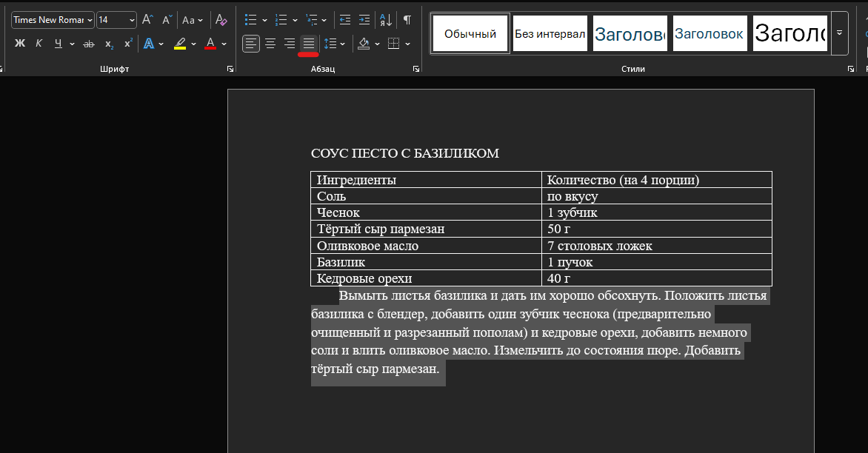Open the underline style dropdown arrow
868x453 pixels.
(x=72, y=44)
